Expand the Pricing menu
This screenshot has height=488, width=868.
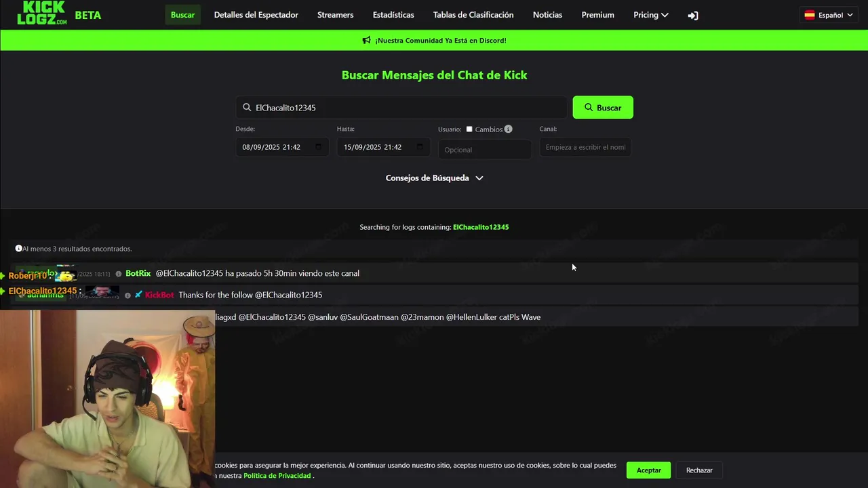pos(650,15)
